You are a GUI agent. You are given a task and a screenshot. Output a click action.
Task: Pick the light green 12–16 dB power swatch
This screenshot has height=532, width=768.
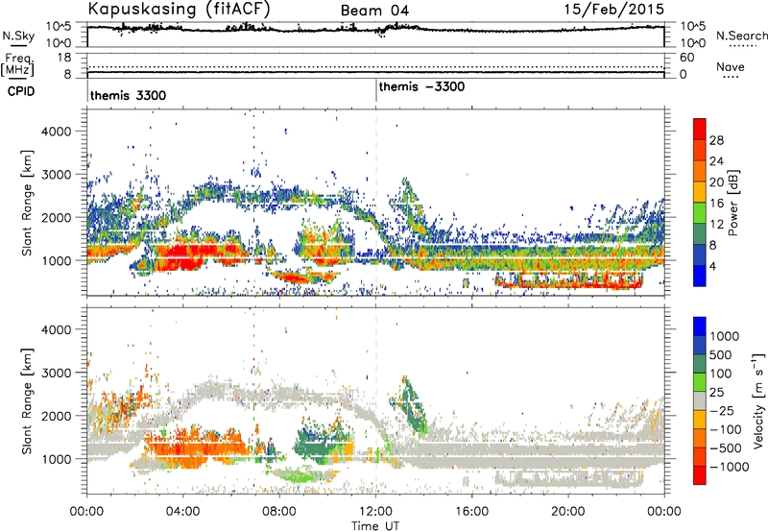(x=700, y=213)
